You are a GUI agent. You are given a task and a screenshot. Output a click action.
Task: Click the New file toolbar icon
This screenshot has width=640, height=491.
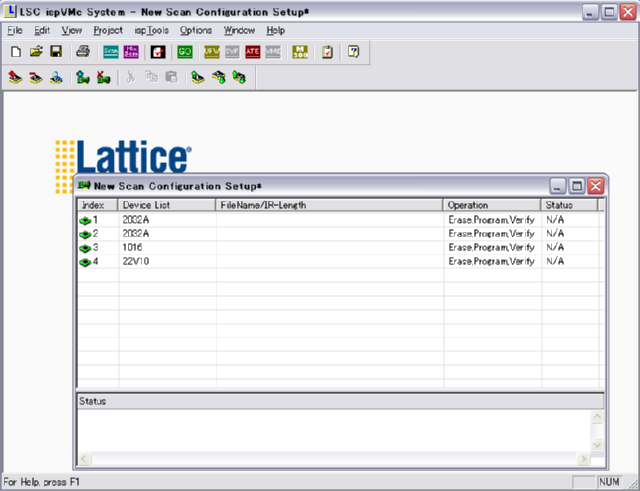pyautogui.click(x=16, y=52)
